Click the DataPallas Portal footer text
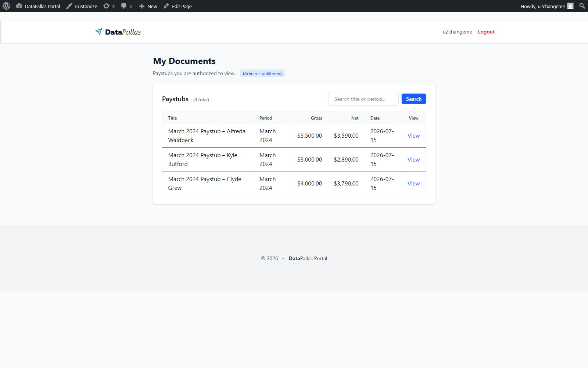The height and width of the screenshot is (368, 588). pos(308,258)
